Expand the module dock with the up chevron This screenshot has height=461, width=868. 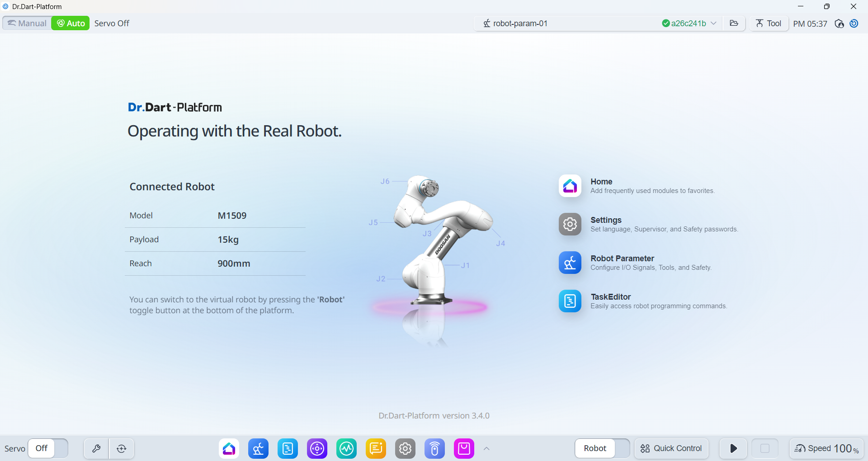click(486, 448)
